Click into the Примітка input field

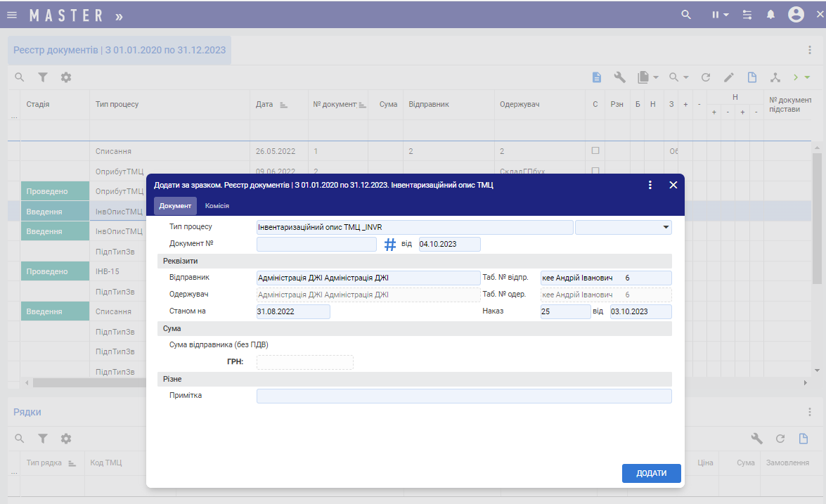click(464, 396)
